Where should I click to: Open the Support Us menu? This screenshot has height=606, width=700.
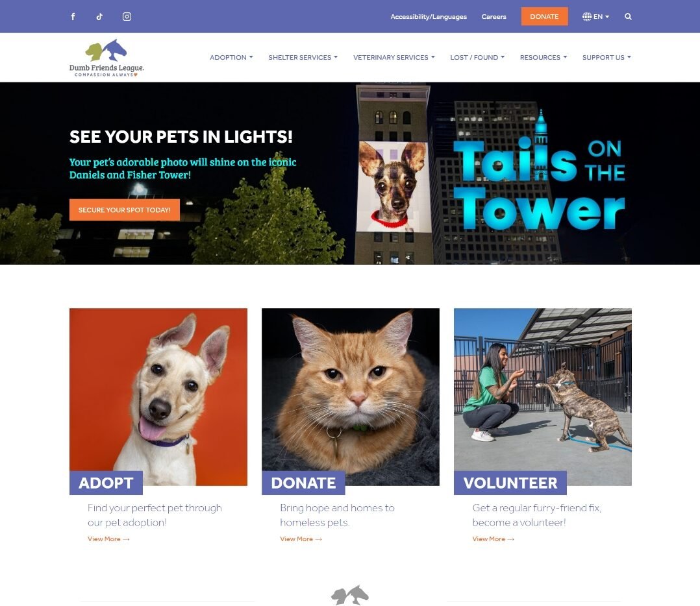point(606,57)
